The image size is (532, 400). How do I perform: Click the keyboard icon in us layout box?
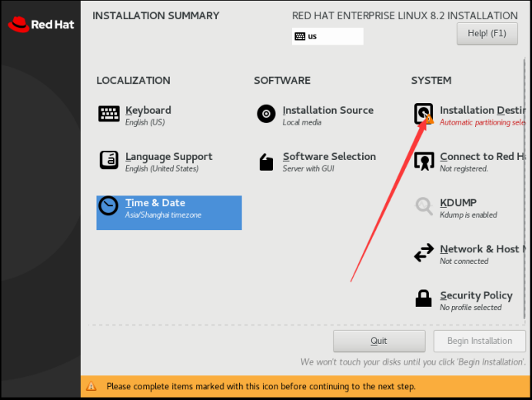(300, 36)
